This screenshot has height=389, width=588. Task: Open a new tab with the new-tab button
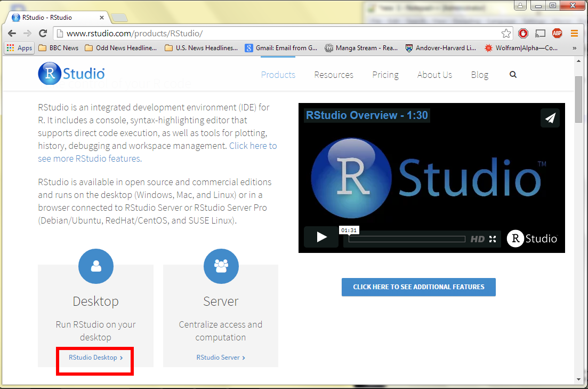119,17
